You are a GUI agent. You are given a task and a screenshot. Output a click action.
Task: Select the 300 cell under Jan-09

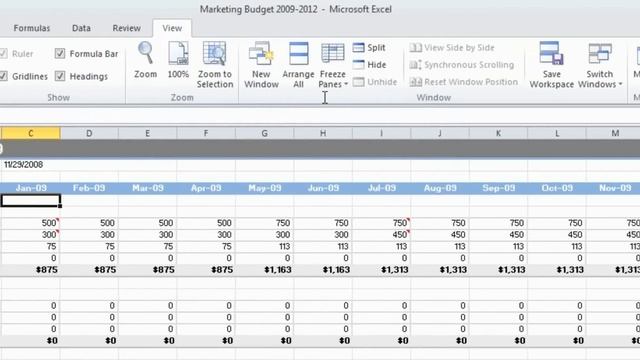31,235
